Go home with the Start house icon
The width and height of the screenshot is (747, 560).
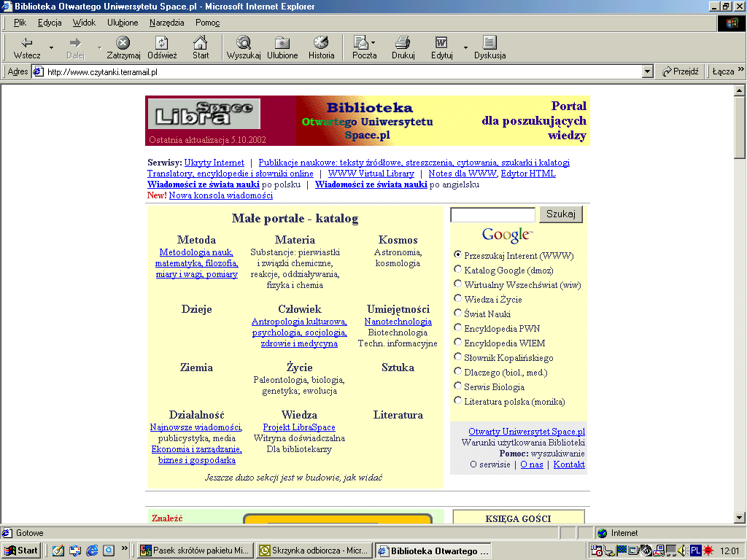point(201,43)
